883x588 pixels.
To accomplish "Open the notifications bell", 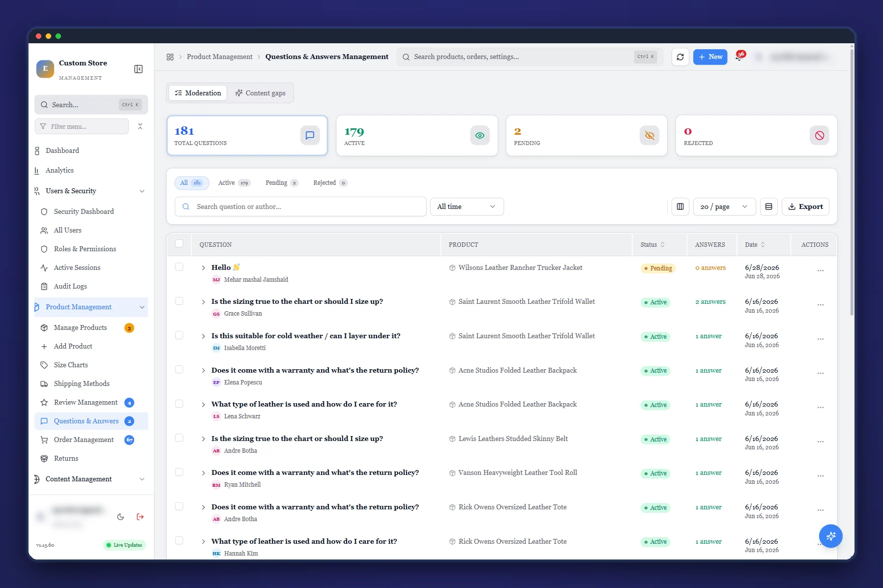I will (x=739, y=57).
